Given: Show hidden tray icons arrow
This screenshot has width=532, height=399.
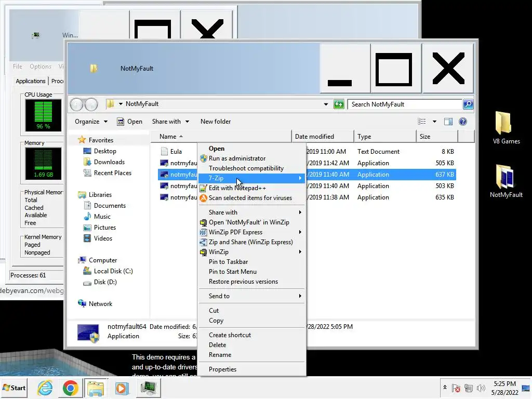Looking at the screenshot, I should click(x=445, y=388).
